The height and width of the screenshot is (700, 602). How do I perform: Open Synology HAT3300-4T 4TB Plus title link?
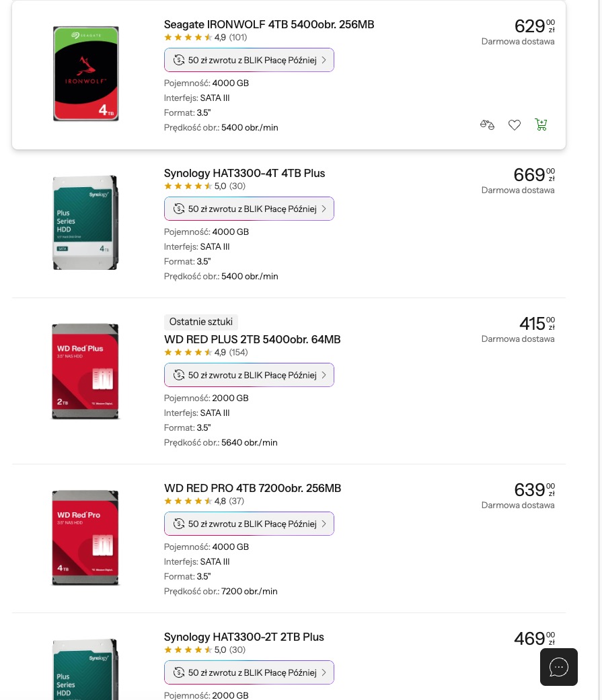(x=244, y=174)
